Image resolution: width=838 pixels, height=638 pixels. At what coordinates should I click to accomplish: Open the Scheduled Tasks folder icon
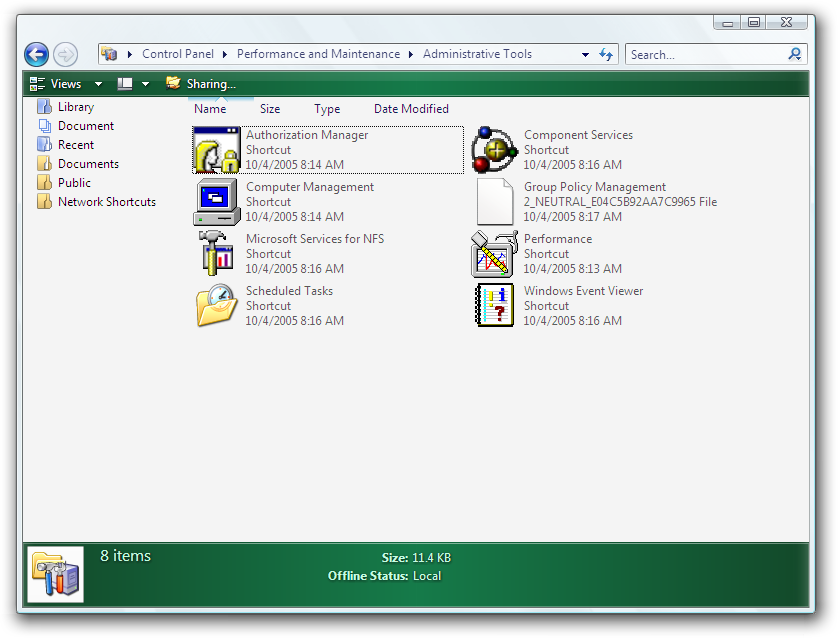217,306
